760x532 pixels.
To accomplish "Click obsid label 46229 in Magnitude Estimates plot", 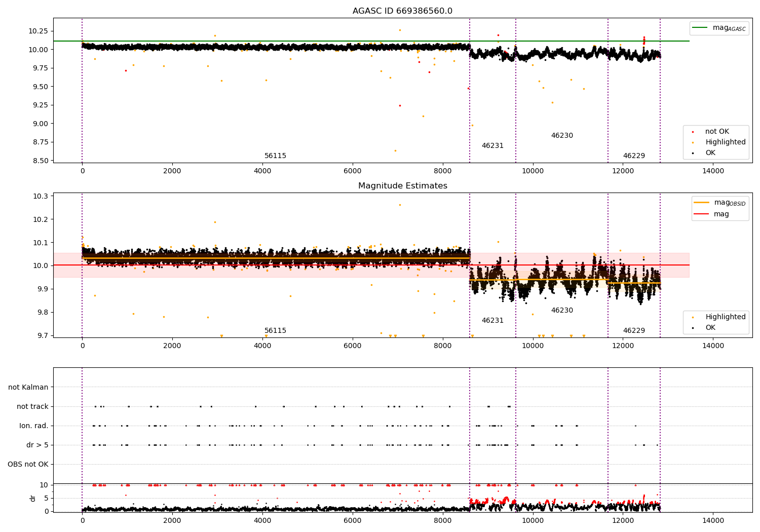I will coord(634,331).
